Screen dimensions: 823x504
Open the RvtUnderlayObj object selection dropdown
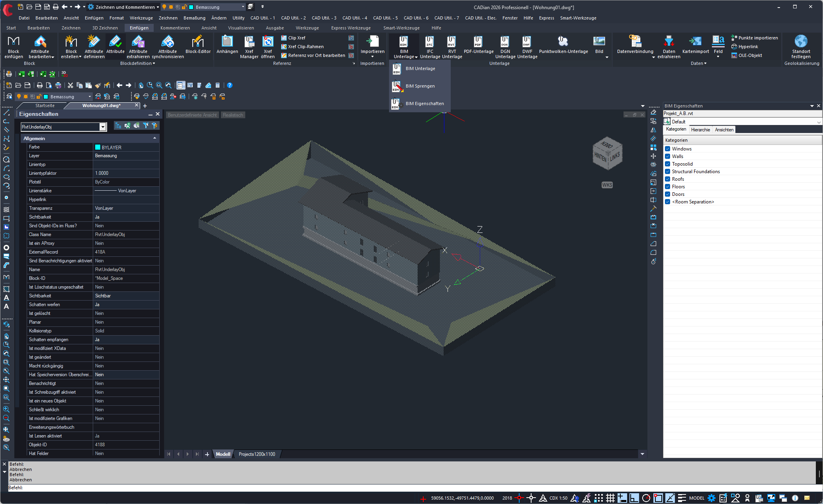point(103,127)
